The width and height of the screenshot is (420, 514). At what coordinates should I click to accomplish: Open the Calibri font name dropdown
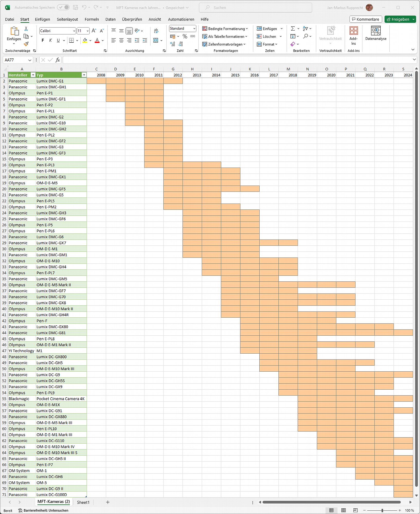(74, 31)
